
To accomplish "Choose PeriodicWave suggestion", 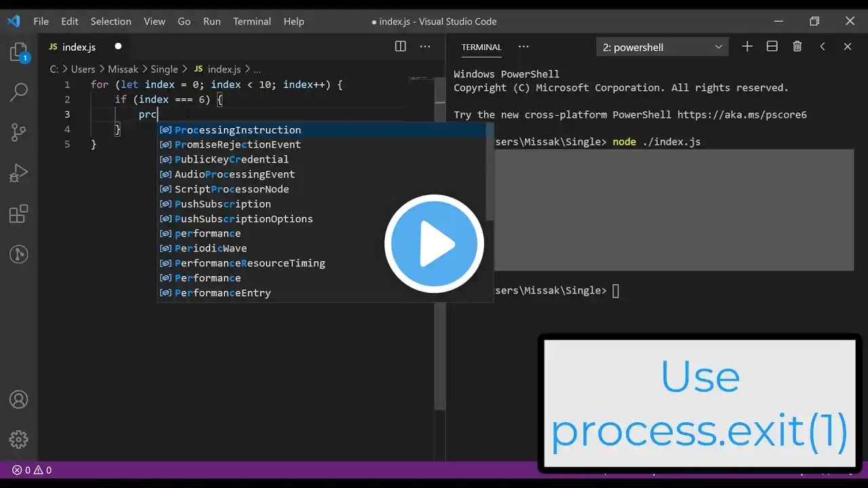I will point(321,248).
